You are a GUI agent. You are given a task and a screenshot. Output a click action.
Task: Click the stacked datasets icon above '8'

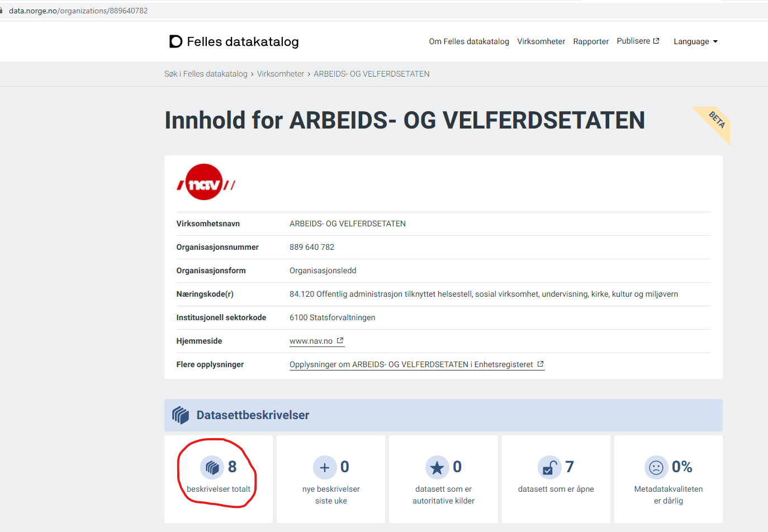pyautogui.click(x=213, y=467)
